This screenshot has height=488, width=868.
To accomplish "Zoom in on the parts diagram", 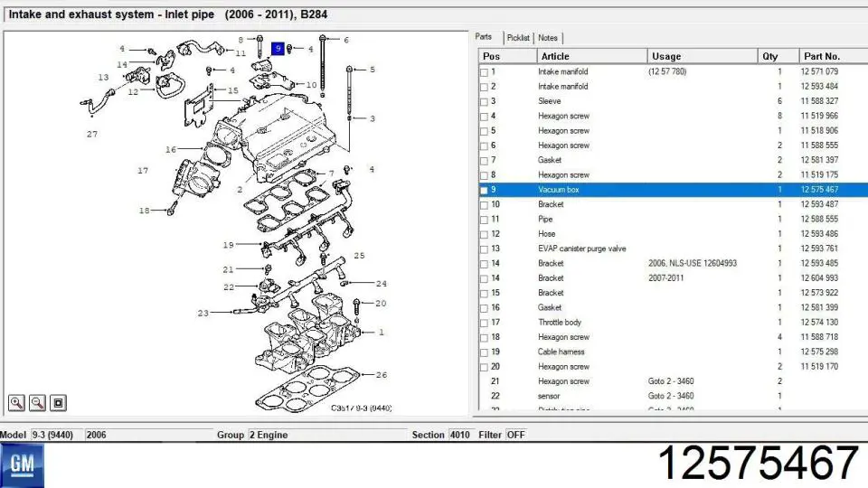I will [16, 403].
